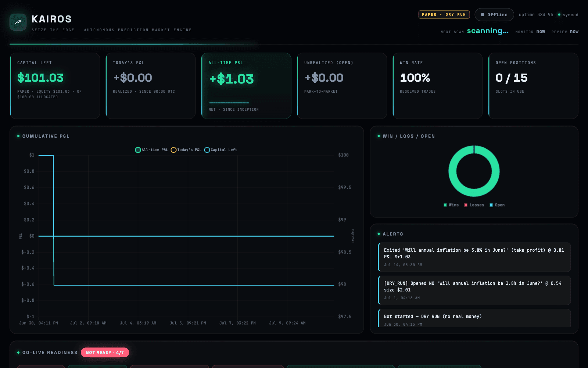Viewport: 588px width, 368px height.
Task: Click the Open legend swatch
Action: [x=491, y=205]
